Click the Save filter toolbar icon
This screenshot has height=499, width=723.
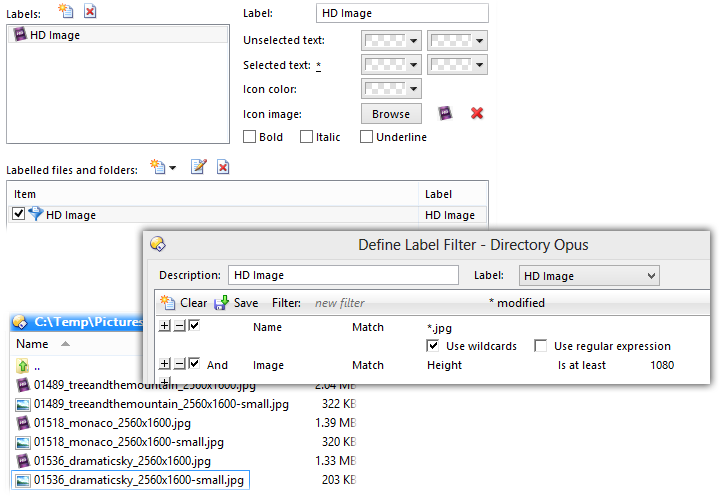[221, 303]
